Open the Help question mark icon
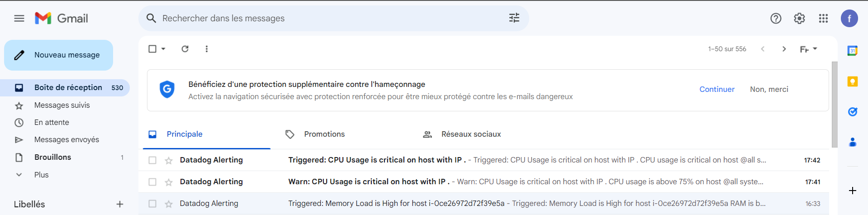Screen dimensions: 868x215 [776, 19]
